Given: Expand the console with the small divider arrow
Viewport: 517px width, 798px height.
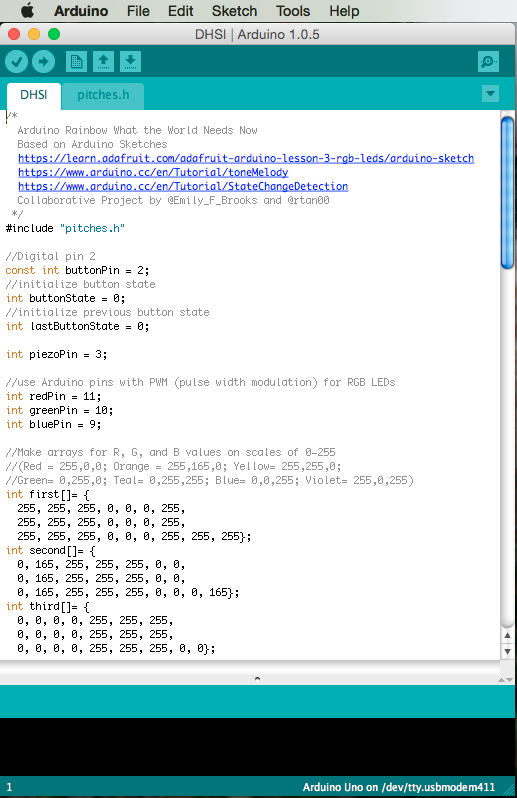Looking at the screenshot, I should click(257, 679).
